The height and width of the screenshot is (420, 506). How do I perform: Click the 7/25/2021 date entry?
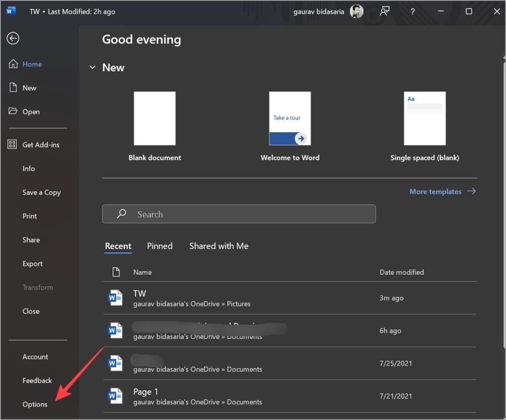point(396,363)
